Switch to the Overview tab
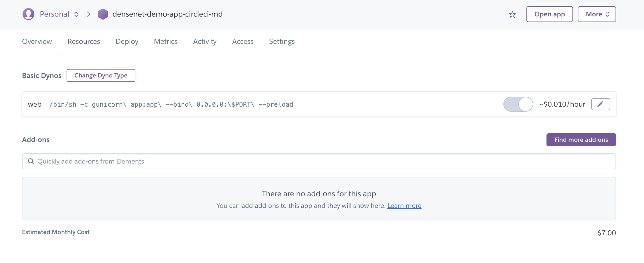This screenshot has height=263, width=644. pyautogui.click(x=36, y=42)
